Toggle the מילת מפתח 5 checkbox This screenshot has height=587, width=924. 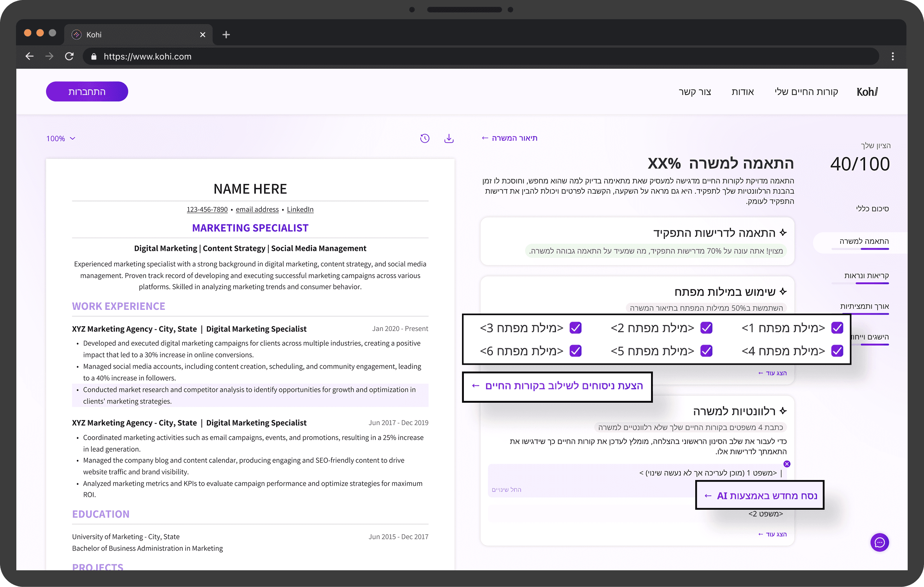coord(706,350)
